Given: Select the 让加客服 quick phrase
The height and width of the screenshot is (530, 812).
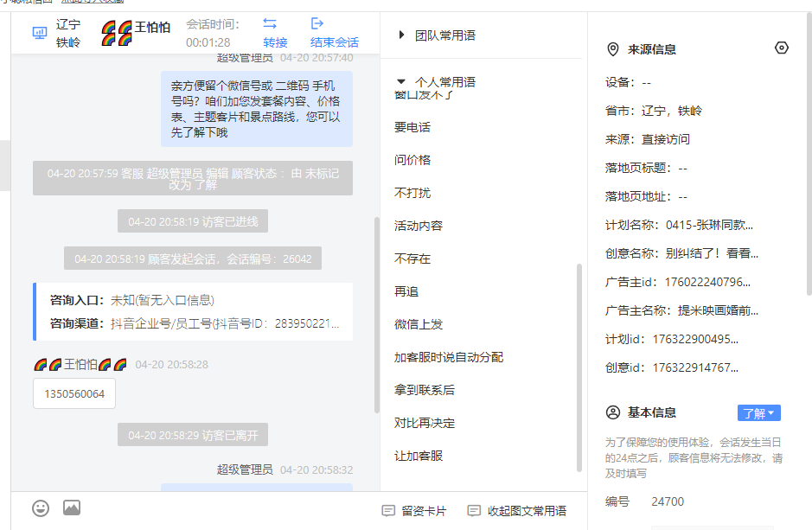Looking at the screenshot, I should [419, 456].
